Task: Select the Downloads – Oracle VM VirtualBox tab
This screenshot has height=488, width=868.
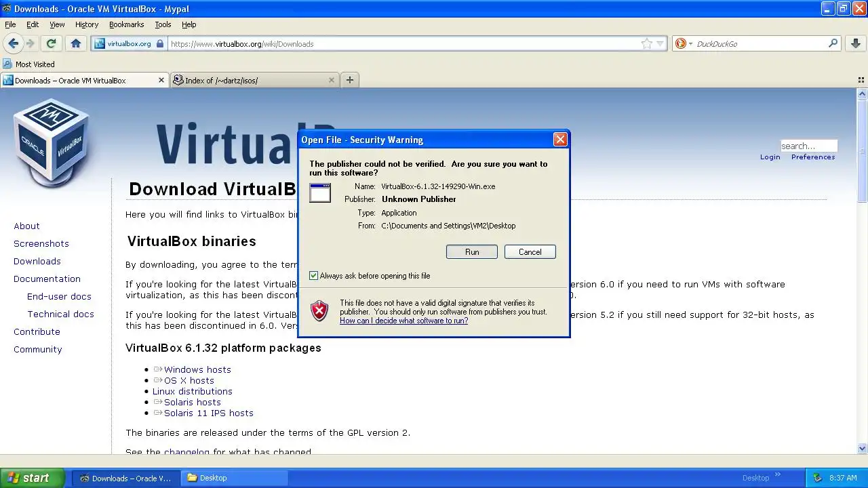Action: pyautogui.click(x=84, y=80)
